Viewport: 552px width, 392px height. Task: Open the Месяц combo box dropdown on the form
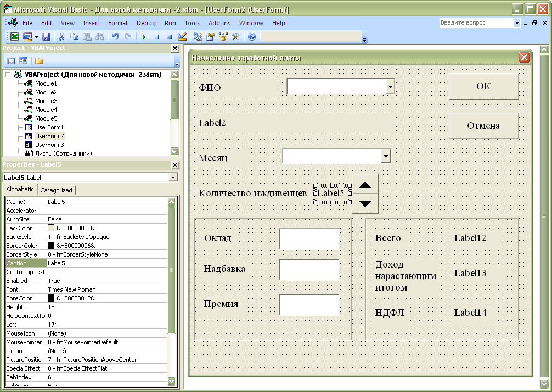click(386, 156)
